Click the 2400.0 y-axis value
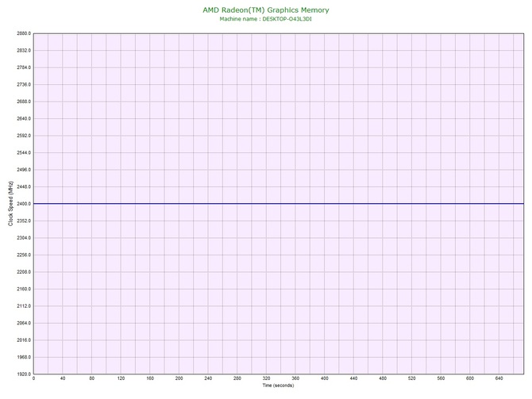This screenshot has height=399, width=532. point(24,204)
